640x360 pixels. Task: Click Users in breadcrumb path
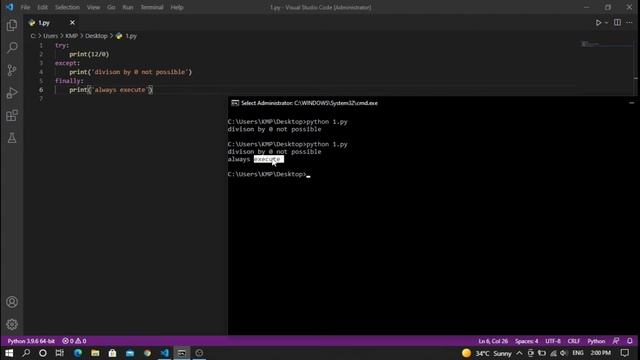tap(51, 36)
